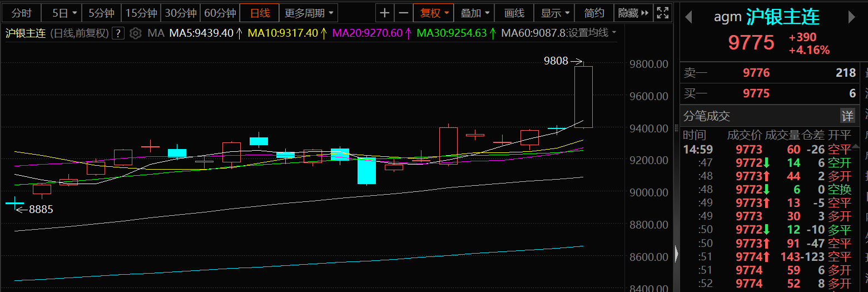
Task: Toggle 画线 drawing mode
Action: pyautogui.click(x=514, y=12)
